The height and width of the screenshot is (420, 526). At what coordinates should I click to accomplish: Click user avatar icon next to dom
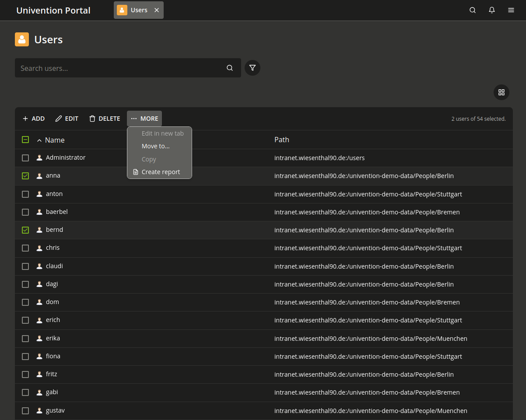[39, 302]
